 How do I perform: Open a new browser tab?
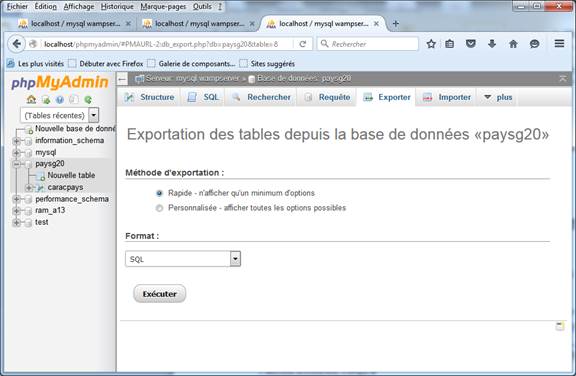click(x=396, y=24)
